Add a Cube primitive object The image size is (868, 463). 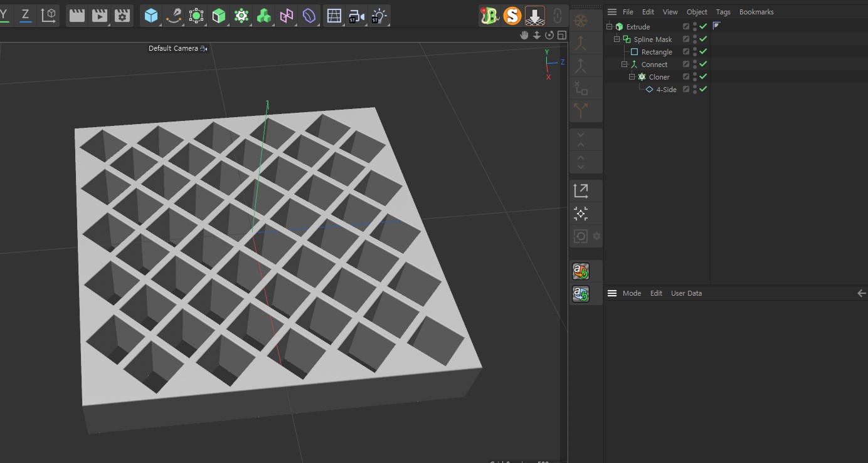click(151, 16)
